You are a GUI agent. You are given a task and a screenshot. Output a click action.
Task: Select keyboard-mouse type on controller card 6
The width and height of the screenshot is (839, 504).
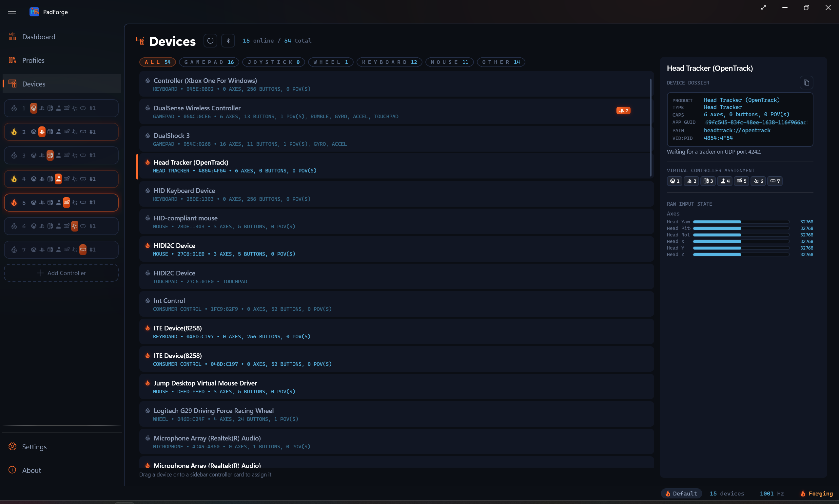pos(67,226)
